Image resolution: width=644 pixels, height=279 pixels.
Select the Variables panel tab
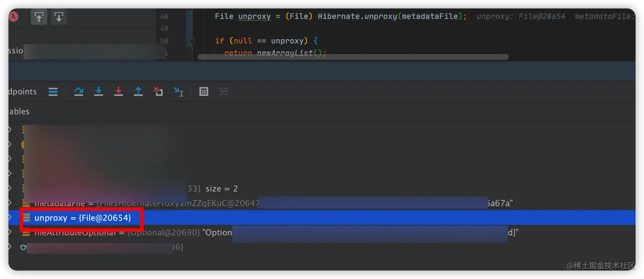(x=19, y=111)
